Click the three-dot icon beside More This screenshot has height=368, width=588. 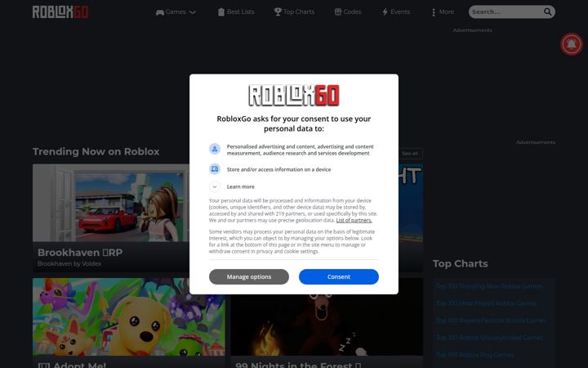click(434, 12)
